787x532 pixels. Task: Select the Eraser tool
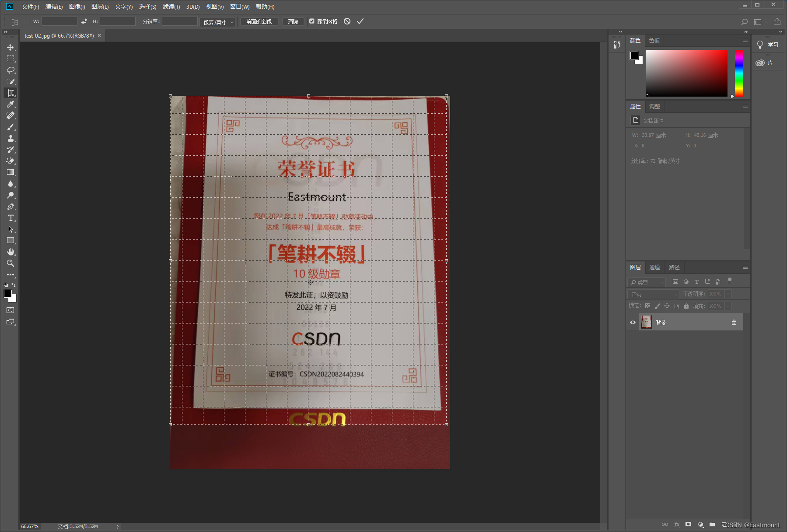(x=10, y=161)
